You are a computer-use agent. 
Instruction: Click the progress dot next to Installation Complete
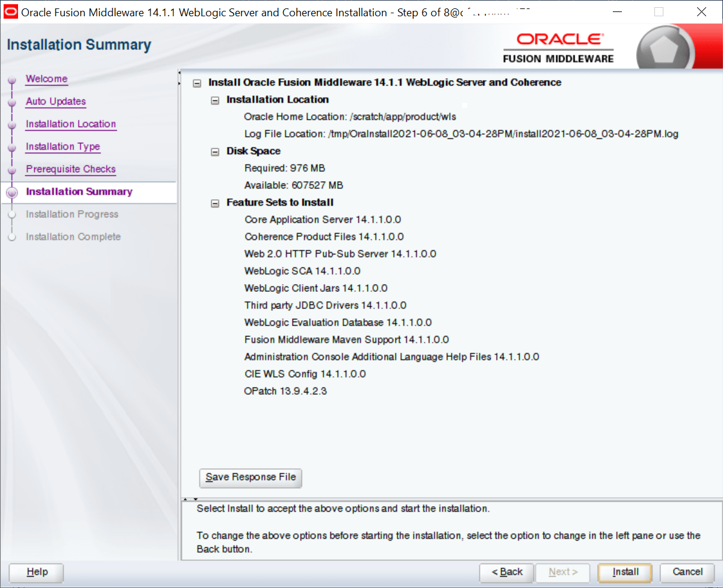[13, 237]
